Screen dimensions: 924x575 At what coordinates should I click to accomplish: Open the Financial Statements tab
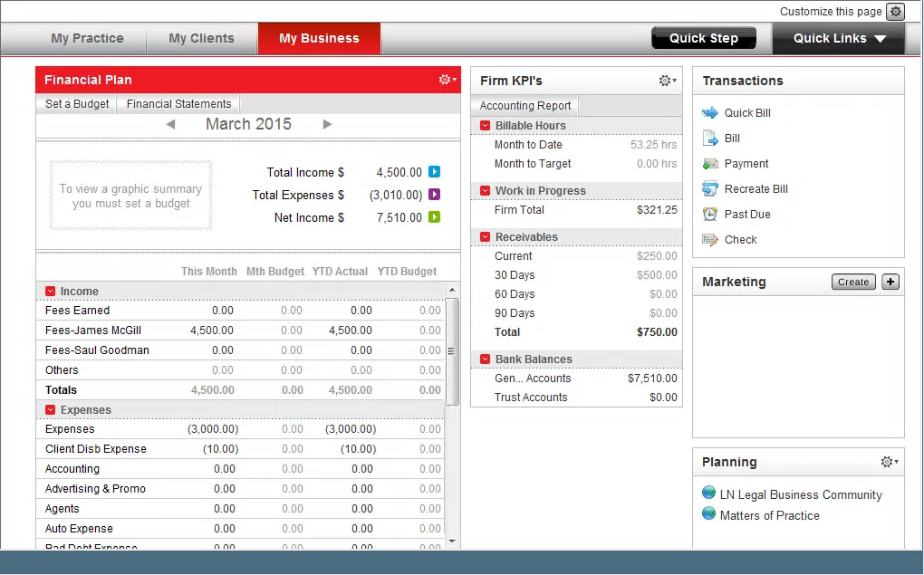178,104
